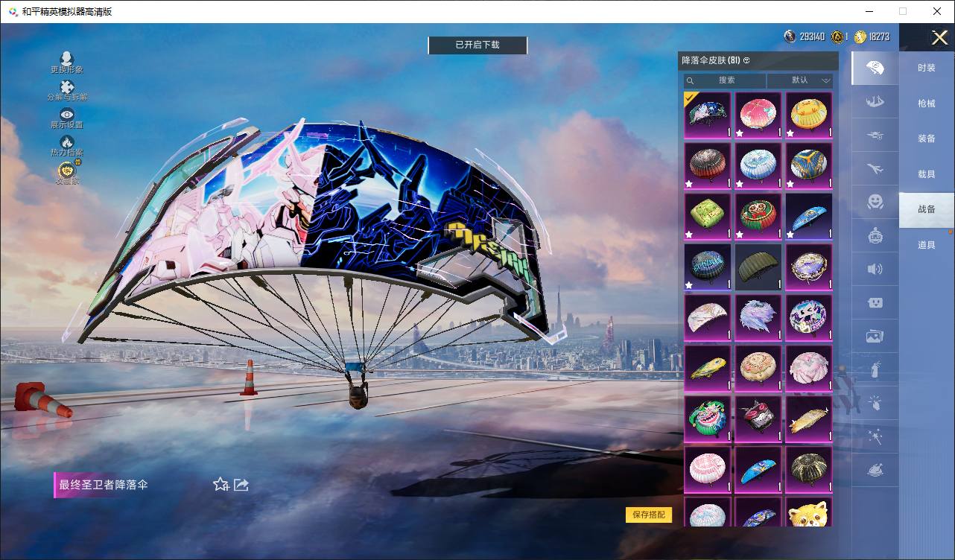Select the green square parachute thumbnail
Viewport: 955px width, 560px height.
[708, 216]
